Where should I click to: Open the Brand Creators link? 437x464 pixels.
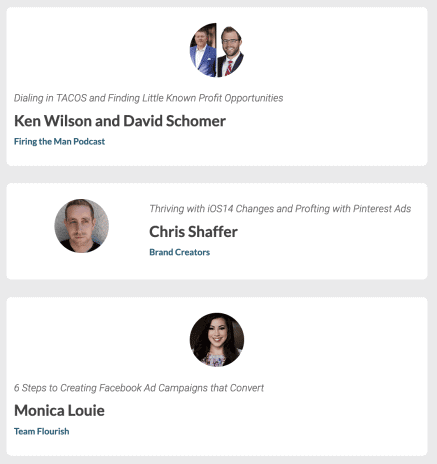tap(180, 252)
